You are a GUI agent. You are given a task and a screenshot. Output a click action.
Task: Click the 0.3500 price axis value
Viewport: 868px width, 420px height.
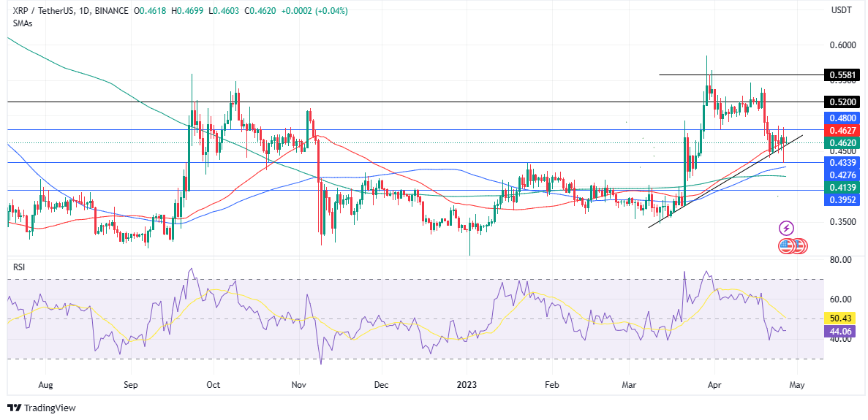tap(844, 221)
